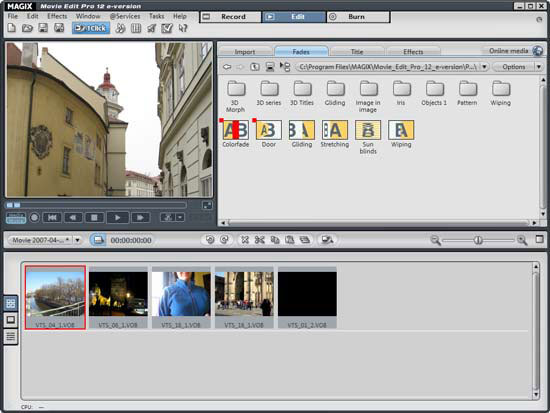Adjust the timeline zoom slider

tap(478, 240)
